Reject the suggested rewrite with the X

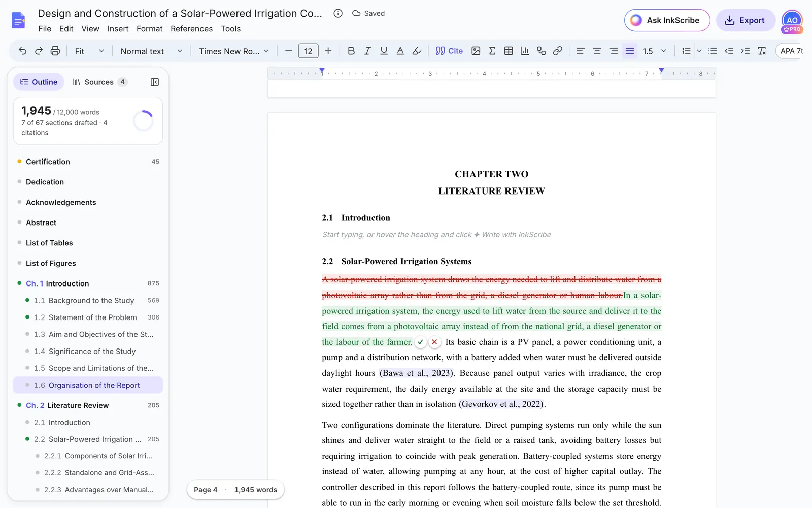click(434, 342)
